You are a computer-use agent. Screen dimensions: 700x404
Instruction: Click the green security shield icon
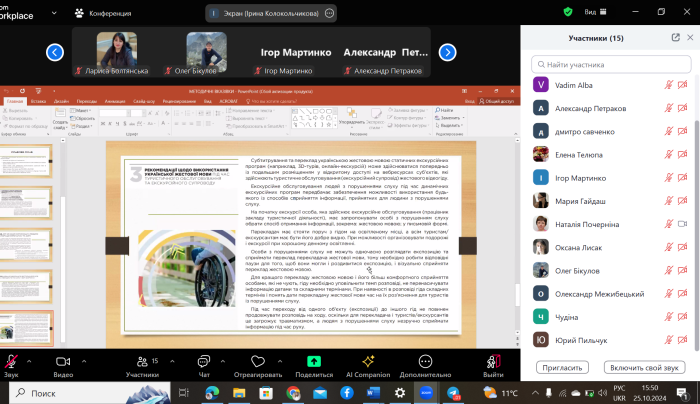coord(568,12)
